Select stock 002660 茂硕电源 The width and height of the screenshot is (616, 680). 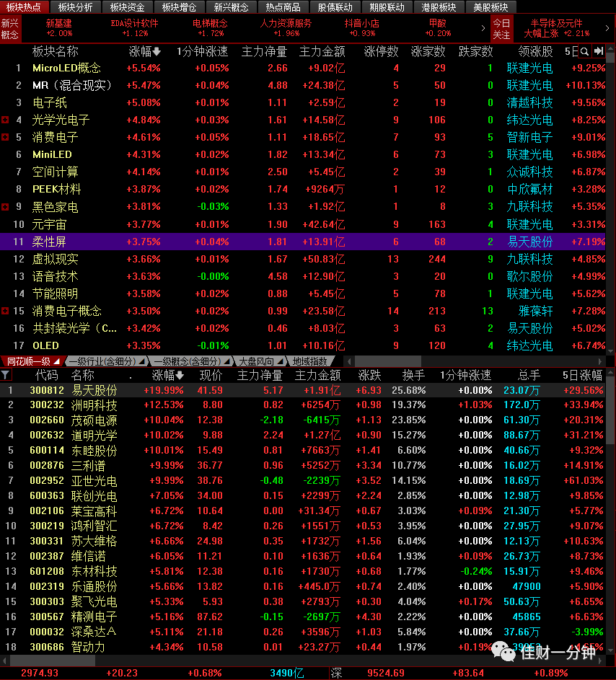pyautogui.click(x=303, y=420)
